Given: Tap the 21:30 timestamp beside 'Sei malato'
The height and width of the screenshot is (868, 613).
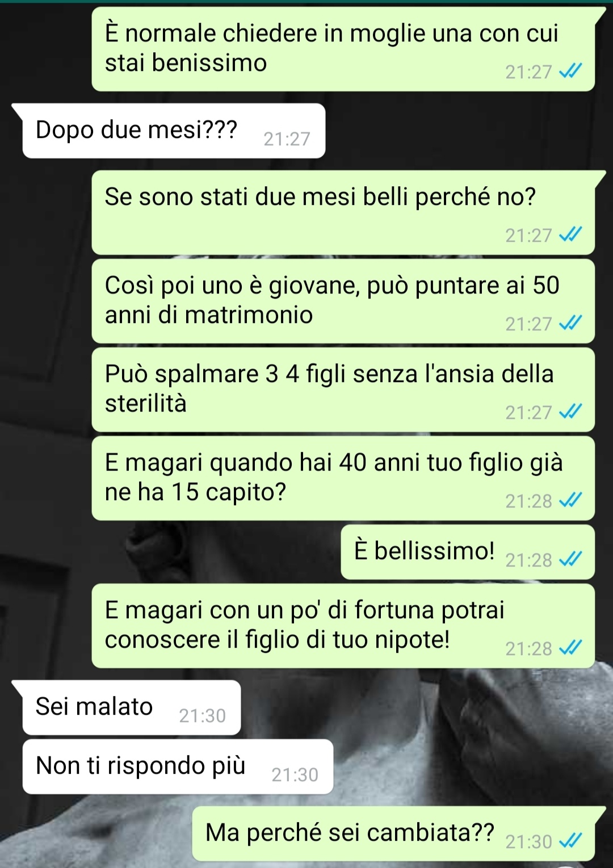Looking at the screenshot, I should (x=203, y=716).
